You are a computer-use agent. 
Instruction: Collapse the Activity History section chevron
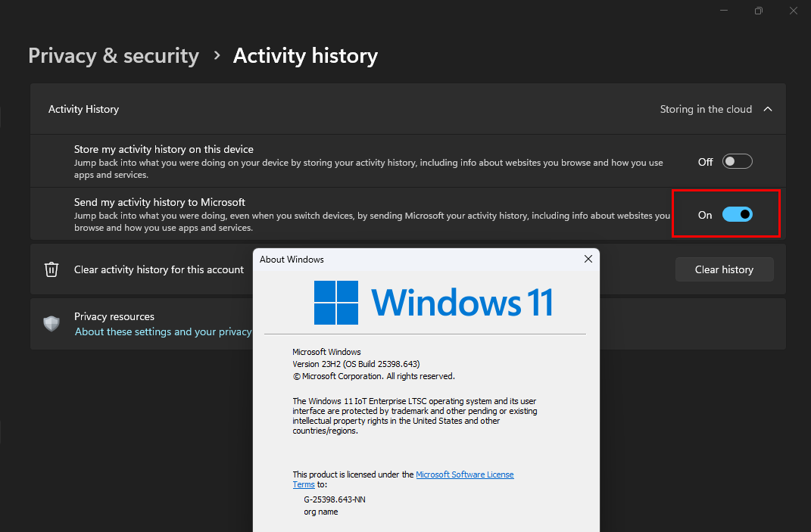(768, 109)
